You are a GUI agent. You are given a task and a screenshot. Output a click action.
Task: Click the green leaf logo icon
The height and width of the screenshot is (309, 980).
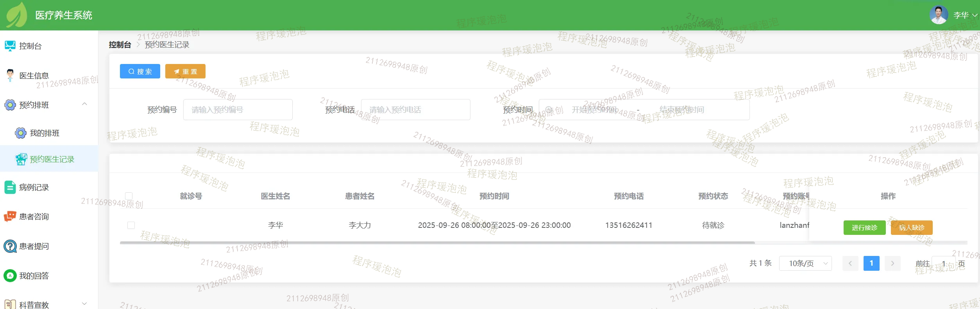pyautogui.click(x=16, y=15)
